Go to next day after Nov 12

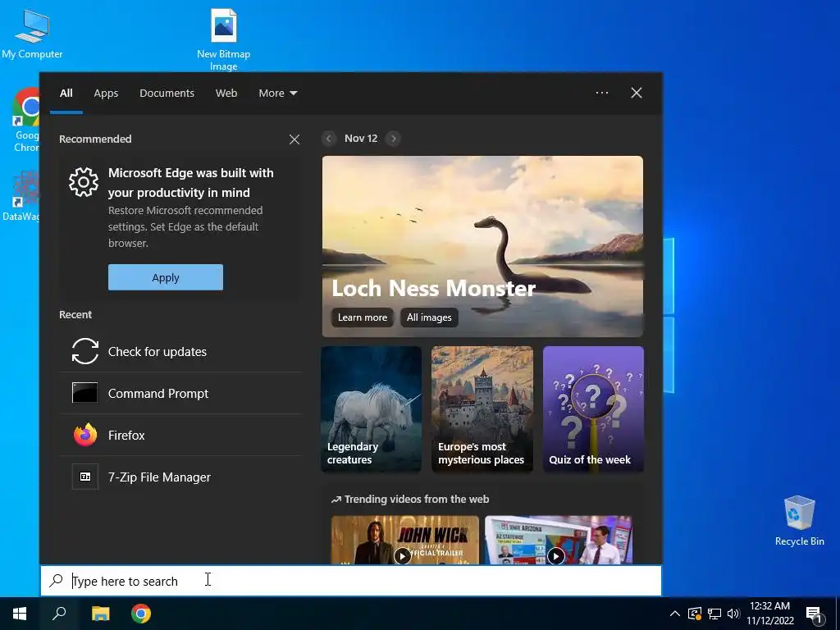click(x=393, y=139)
